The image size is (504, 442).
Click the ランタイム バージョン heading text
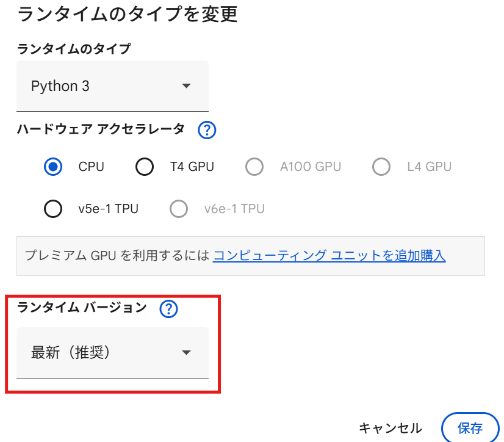click(82, 308)
